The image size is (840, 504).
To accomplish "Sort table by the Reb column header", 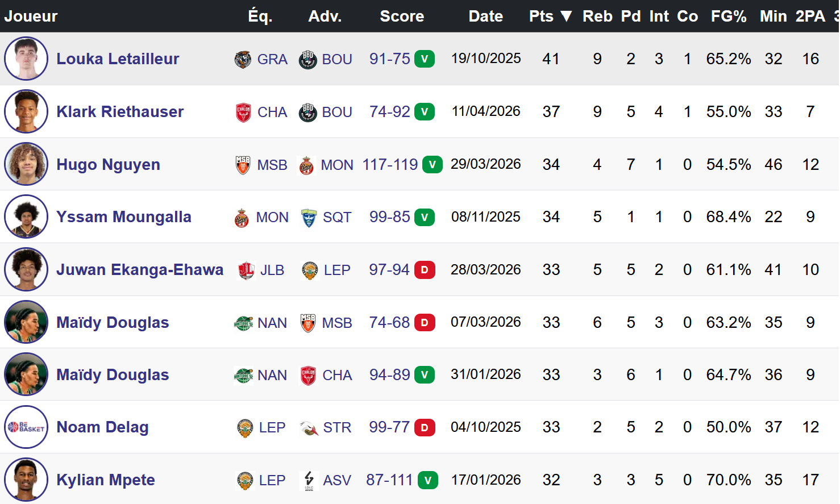I will click(597, 16).
